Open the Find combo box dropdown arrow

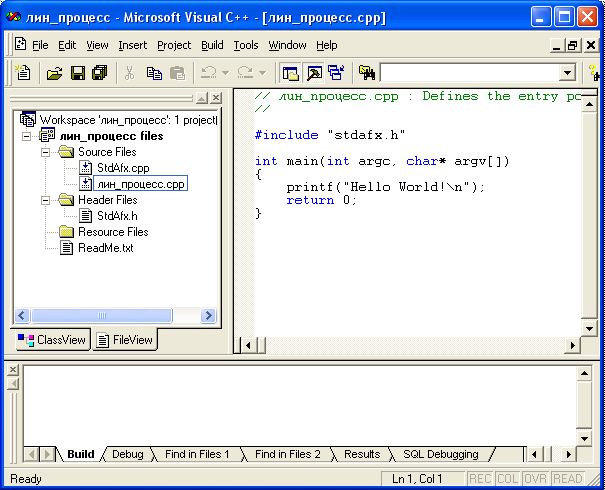point(567,73)
